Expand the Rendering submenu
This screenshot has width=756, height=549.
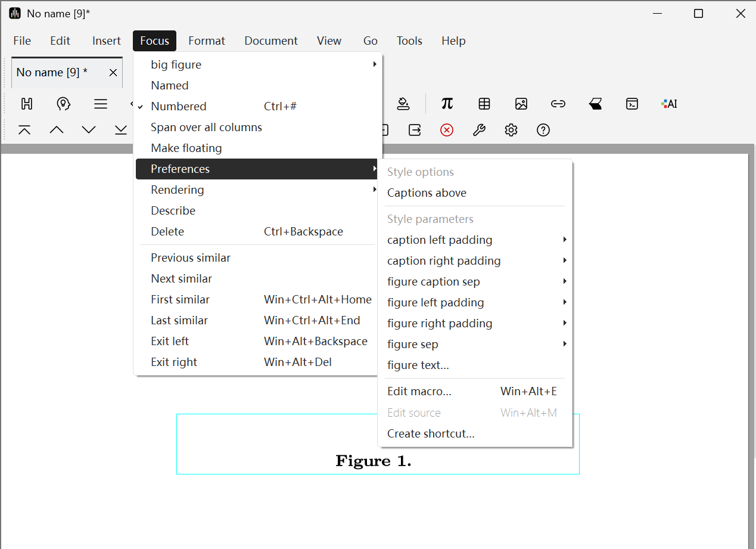point(178,190)
